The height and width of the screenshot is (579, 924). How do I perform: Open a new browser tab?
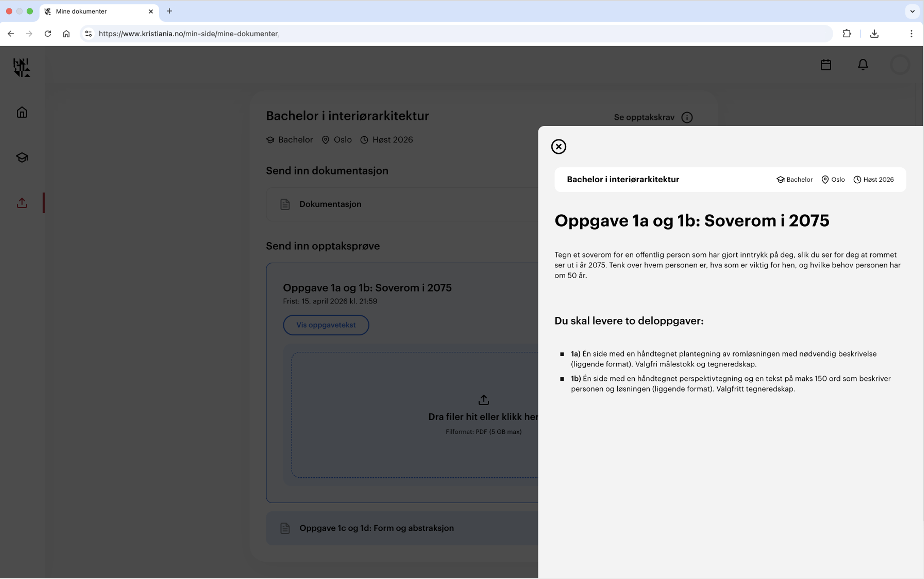pyautogui.click(x=169, y=11)
